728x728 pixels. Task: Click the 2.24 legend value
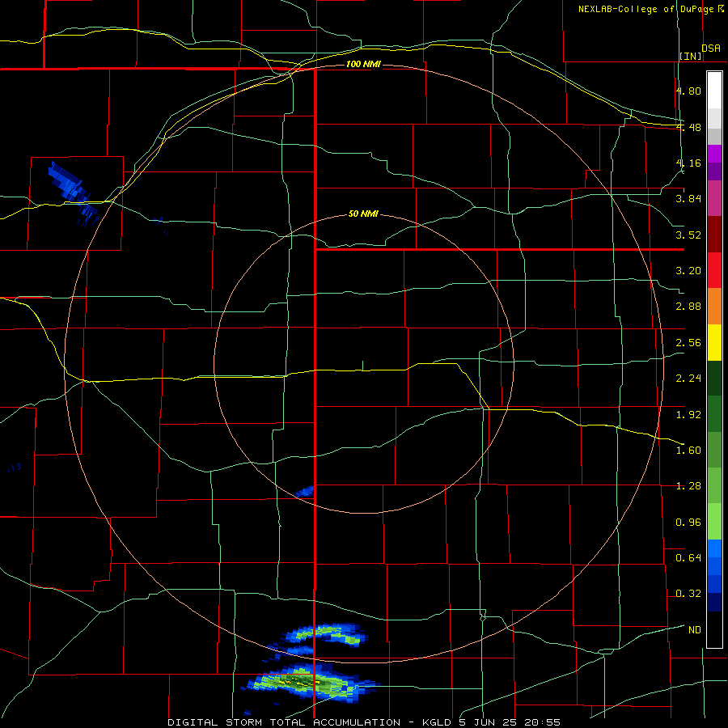point(688,379)
